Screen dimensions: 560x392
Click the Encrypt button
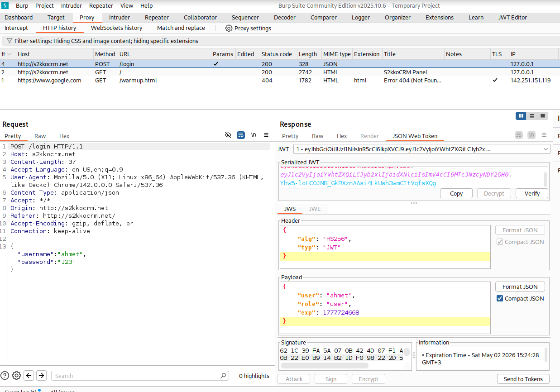(x=369, y=379)
